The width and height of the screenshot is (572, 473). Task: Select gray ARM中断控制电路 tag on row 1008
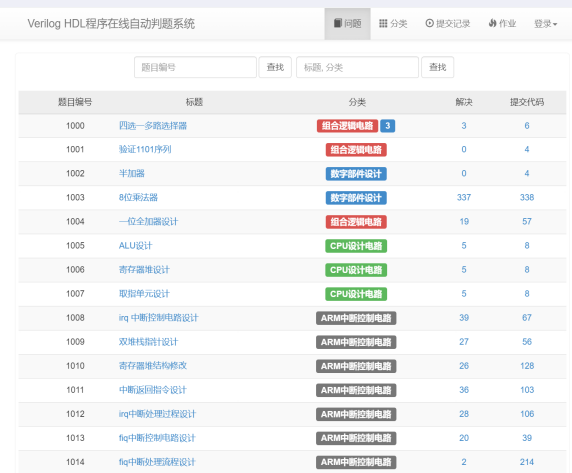[356, 318]
